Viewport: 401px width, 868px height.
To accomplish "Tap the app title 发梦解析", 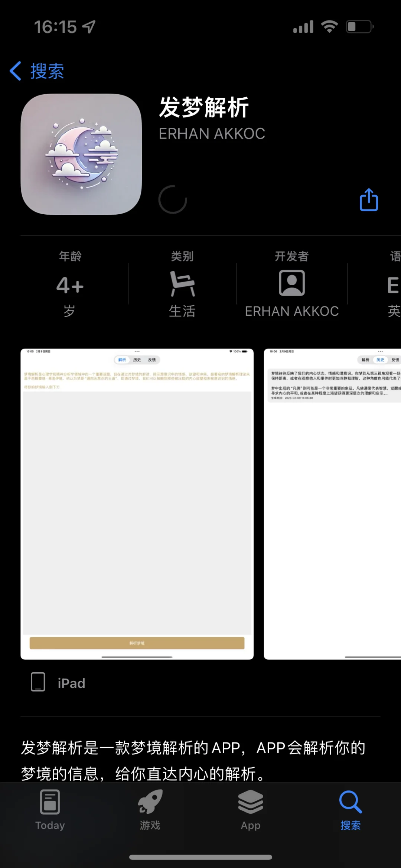I will [204, 108].
